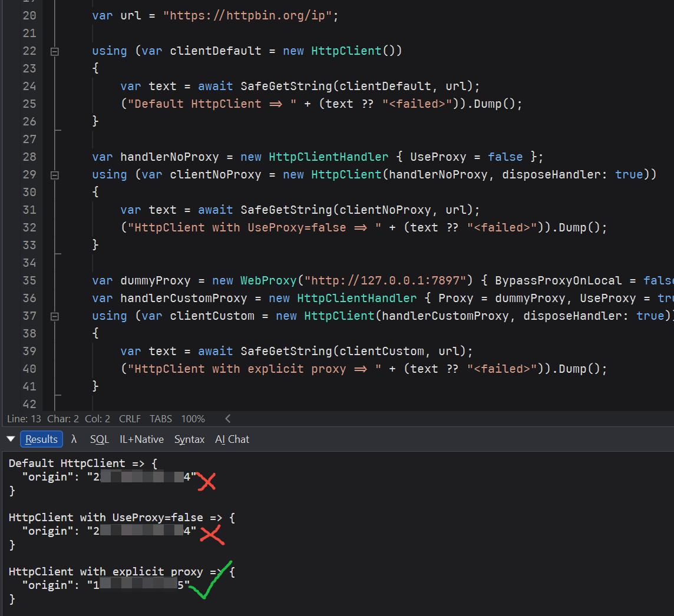Click the 100% zoom level indicator
The width and height of the screenshot is (674, 616).
[x=193, y=419]
